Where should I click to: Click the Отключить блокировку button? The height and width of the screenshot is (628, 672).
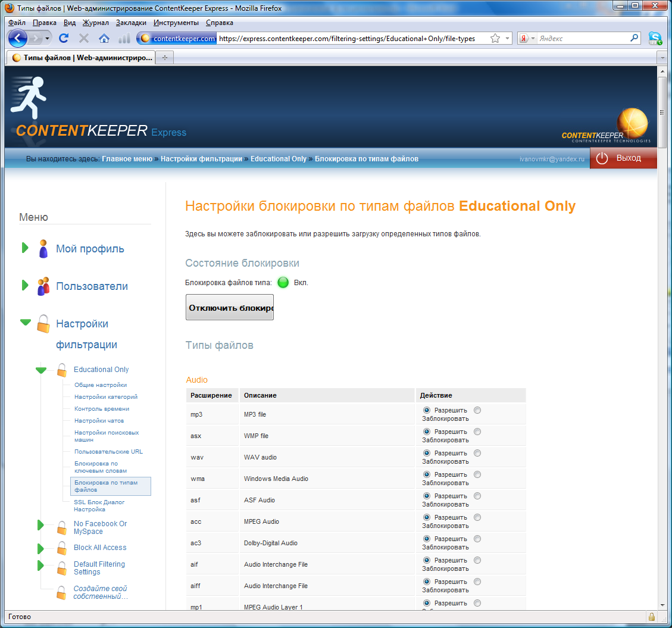click(230, 307)
